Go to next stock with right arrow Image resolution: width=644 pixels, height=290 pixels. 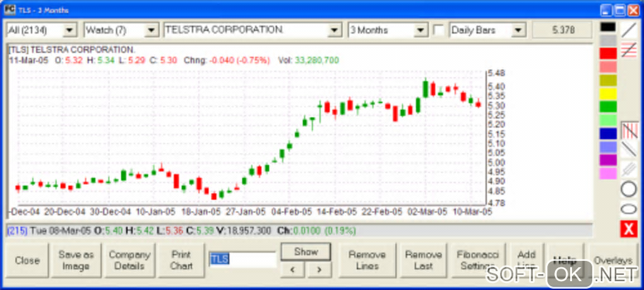[x=319, y=270]
